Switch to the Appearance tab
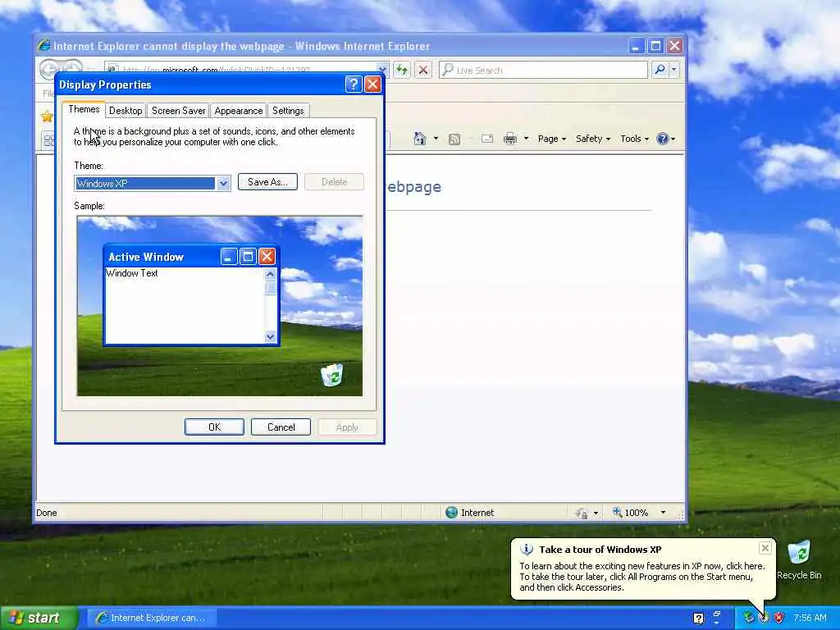This screenshot has width=840, height=630. click(x=239, y=111)
